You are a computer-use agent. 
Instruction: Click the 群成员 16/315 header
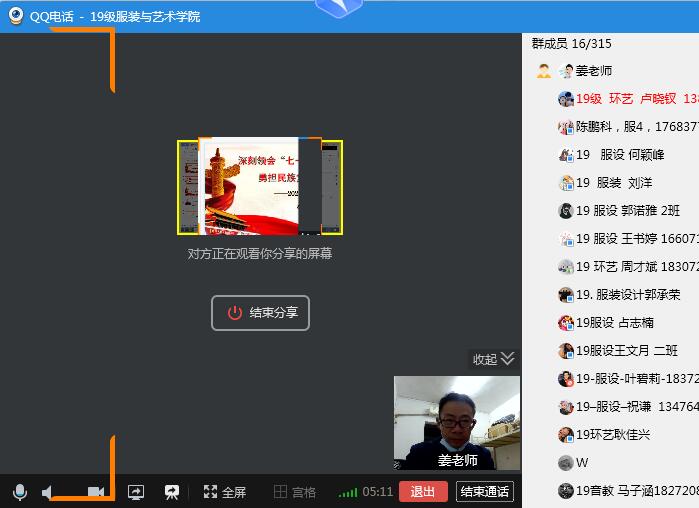click(572, 44)
